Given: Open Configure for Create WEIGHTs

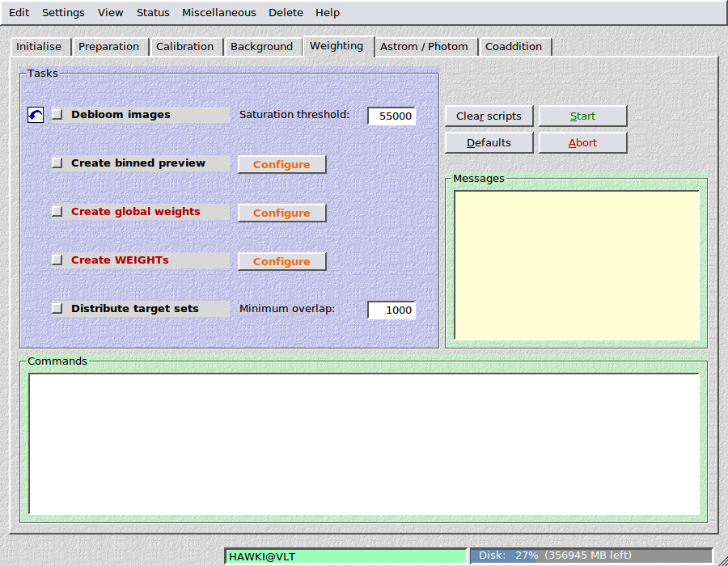Looking at the screenshot, I should 281,261.
